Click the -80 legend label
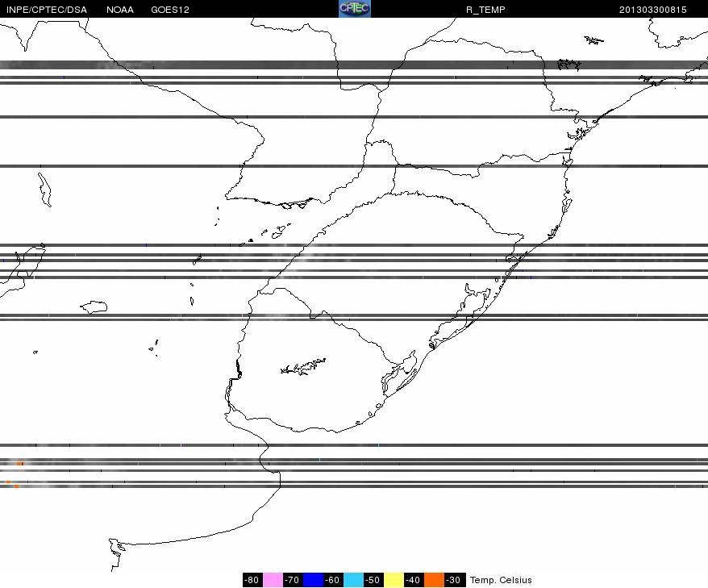This screenshot has width=708, height=588. (x=252, y=580)
